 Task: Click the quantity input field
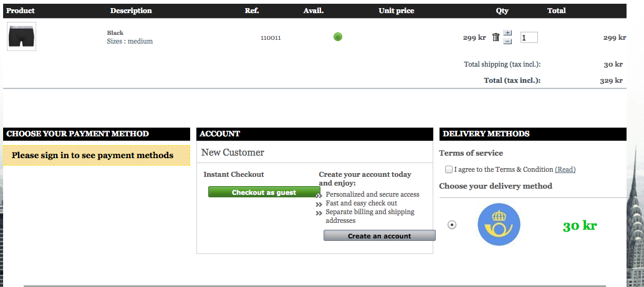[x=529, y=37]
